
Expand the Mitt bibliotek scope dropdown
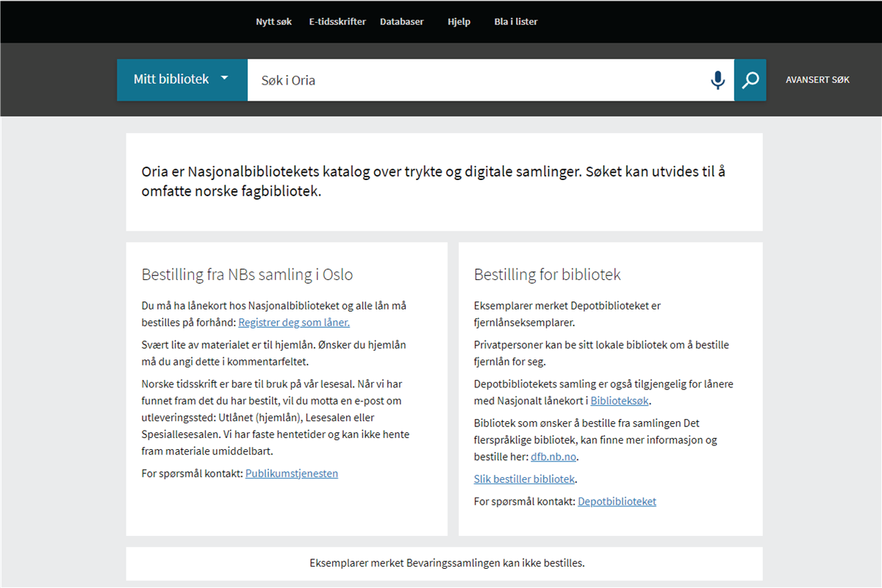(x=182, y=80)
